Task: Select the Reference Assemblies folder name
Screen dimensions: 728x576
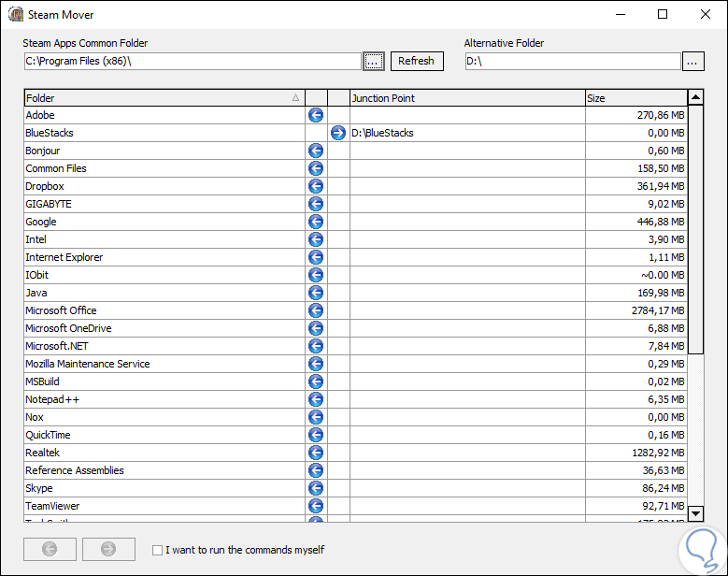Action: [x=75, y=470]
